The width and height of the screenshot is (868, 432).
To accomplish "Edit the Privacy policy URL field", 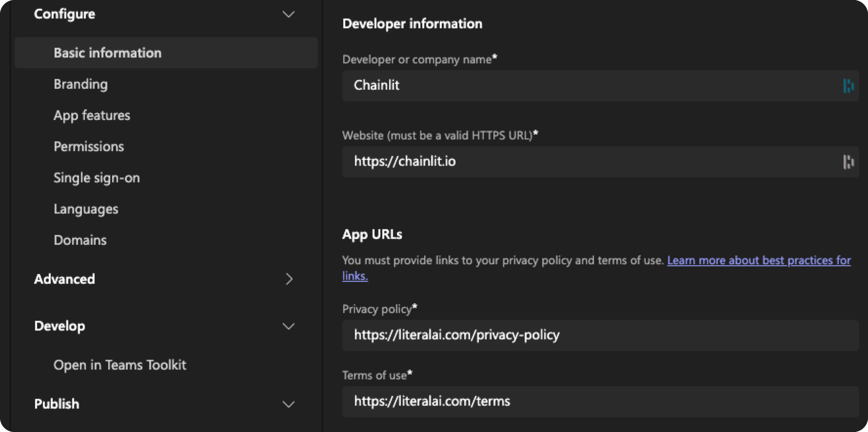I will [x=600, y=335].
